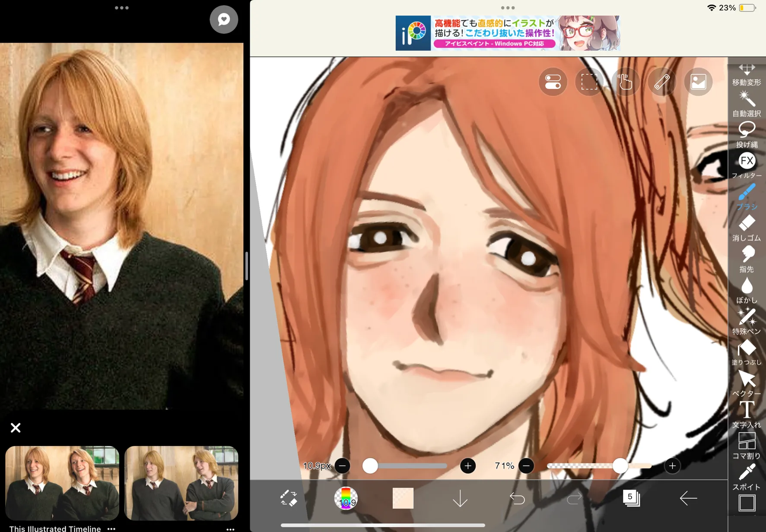Select the Frame Divider (コマ割り) tool
This screenshot has height=532, width=766.
tap(747, 446)
